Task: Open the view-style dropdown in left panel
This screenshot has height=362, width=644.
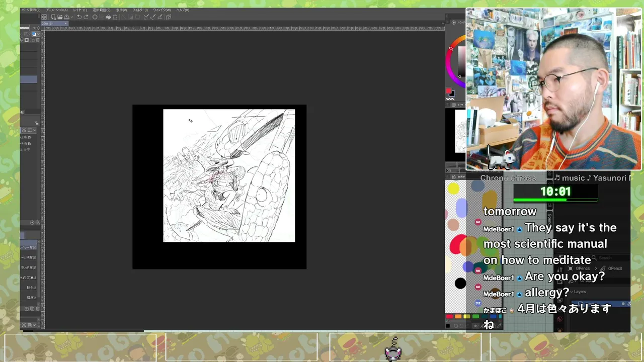Action: coord(35,130)
